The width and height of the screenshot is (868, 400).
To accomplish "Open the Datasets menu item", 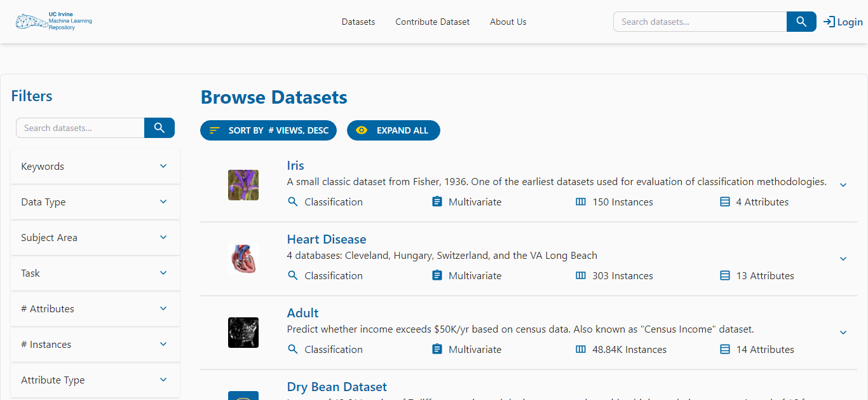I will pos(358,22).
